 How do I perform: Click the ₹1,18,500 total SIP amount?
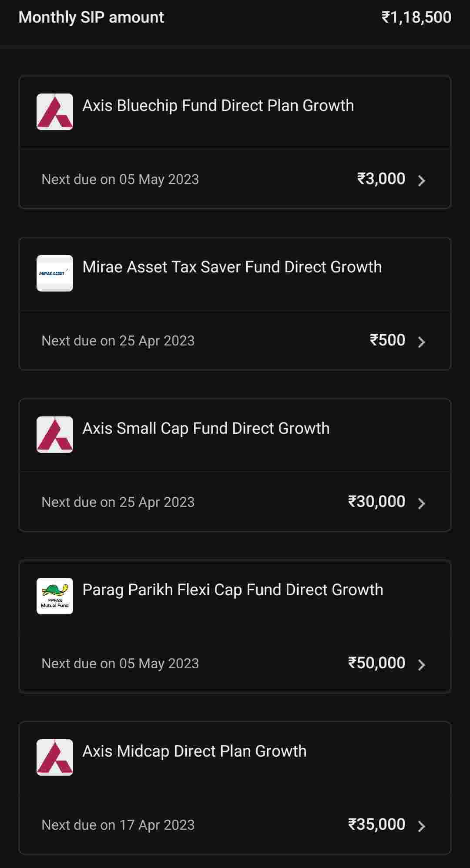pos(416,17)
